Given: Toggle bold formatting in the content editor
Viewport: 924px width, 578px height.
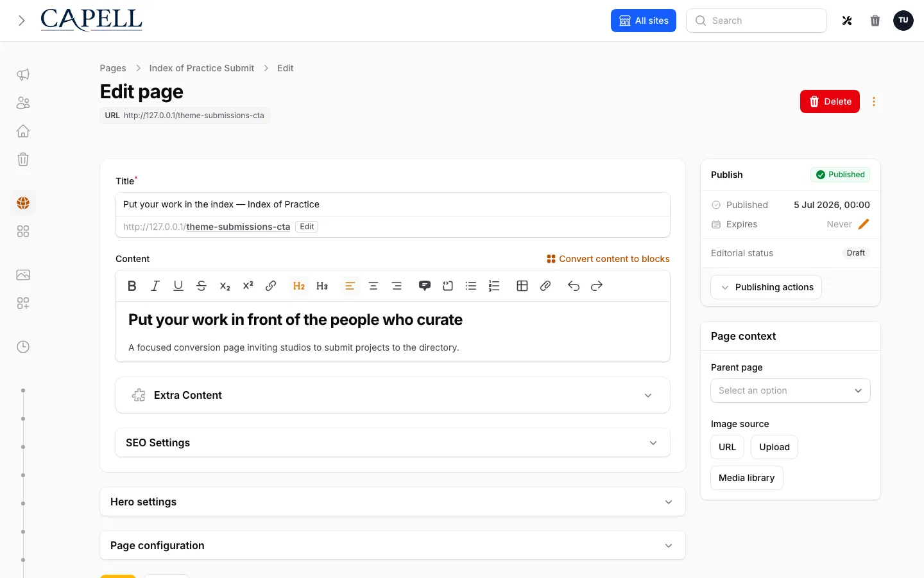Looking at the screenshot, I should 132,286.
